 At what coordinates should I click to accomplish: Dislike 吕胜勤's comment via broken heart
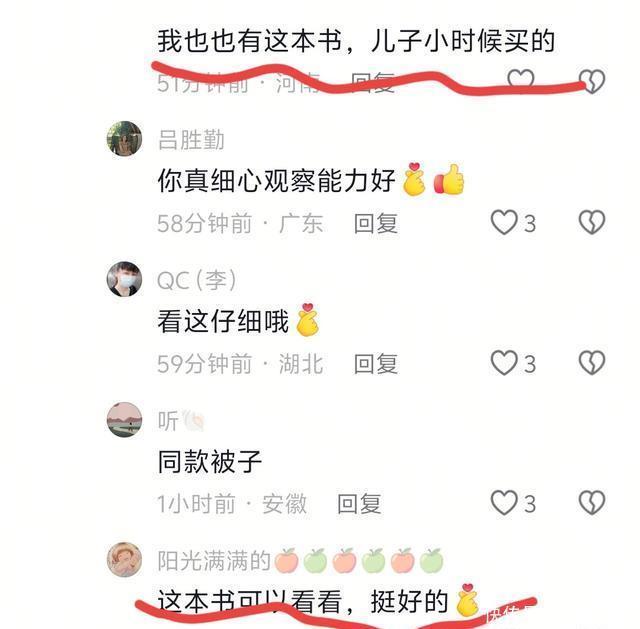(x=592, y=222)
